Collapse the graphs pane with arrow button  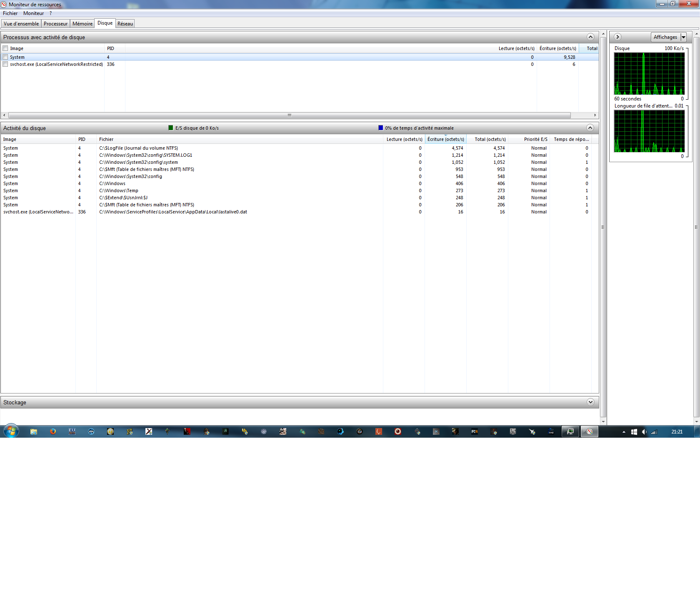618,37
